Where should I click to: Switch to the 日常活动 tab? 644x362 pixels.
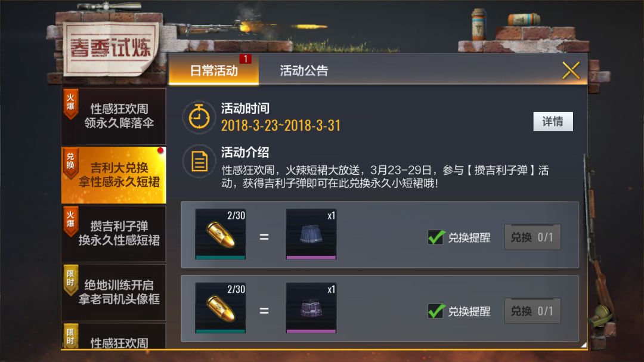[x=214, y=70]
